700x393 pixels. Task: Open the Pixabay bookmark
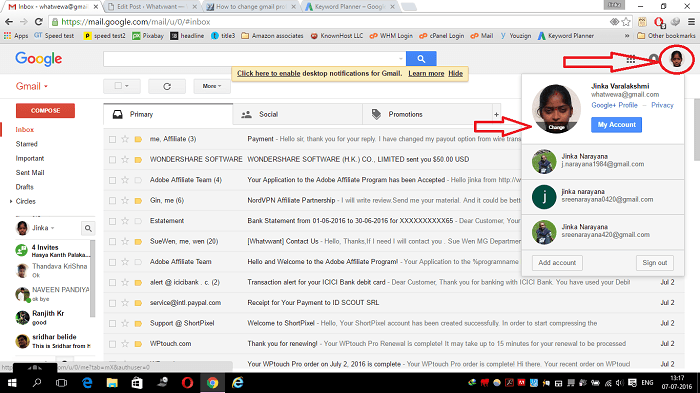coord(148,36)
